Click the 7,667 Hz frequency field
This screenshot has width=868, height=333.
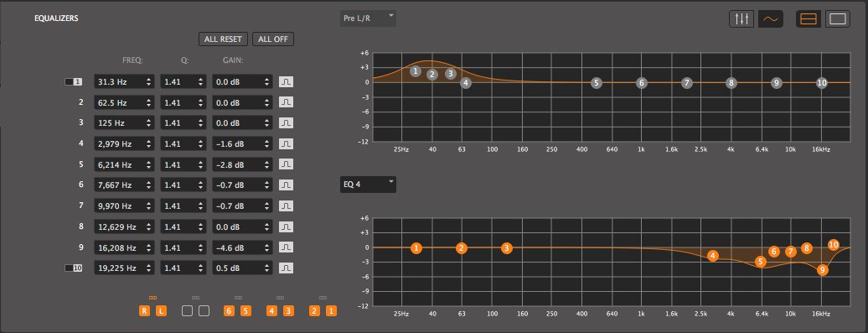[x=125, y=185]
